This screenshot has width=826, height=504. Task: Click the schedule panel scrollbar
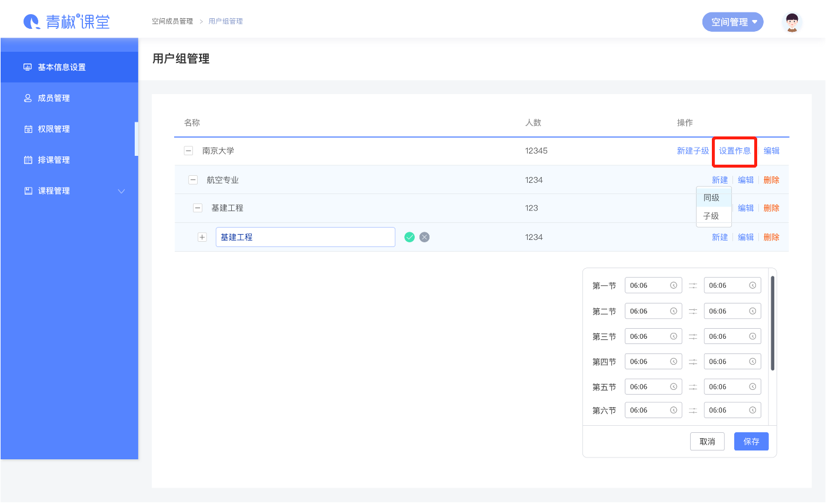(x=772, y=322)
